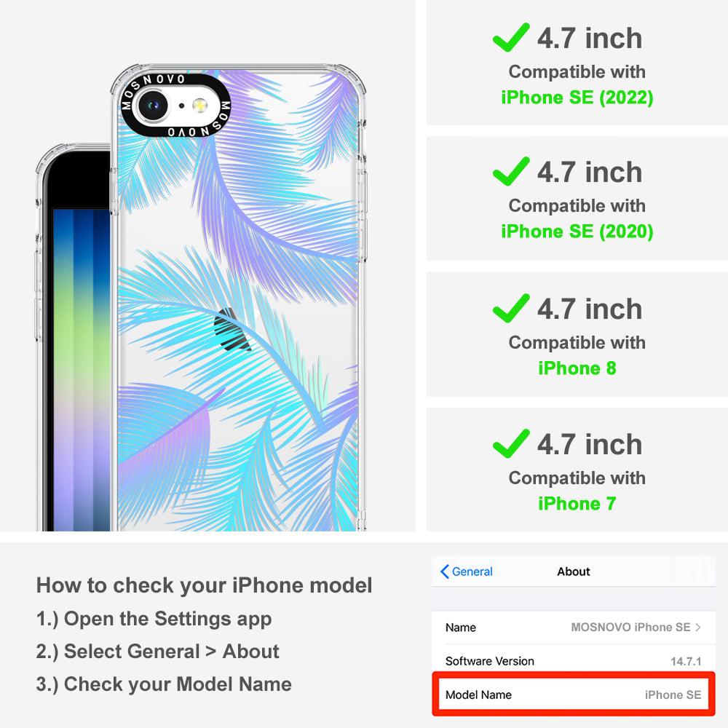Click the iPhone 8 compatibility label
Image resolution: width=728 pixels, height=728 pixels.
577,368
